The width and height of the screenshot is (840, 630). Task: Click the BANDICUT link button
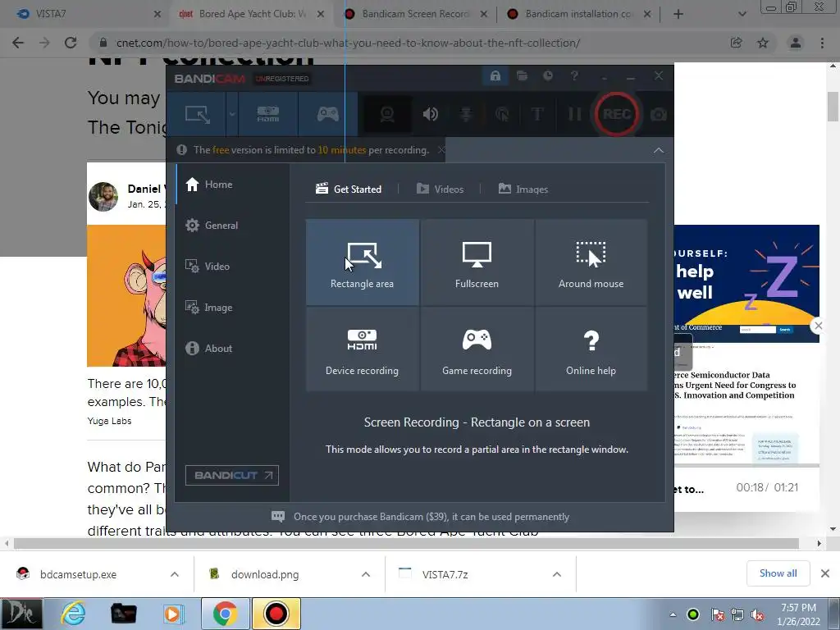[232, 475]
